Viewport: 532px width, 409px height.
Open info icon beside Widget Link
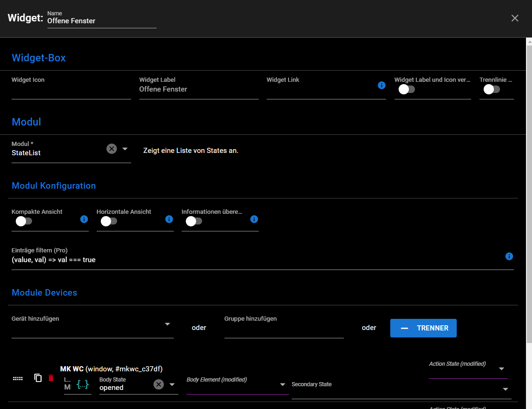point(381,85)
